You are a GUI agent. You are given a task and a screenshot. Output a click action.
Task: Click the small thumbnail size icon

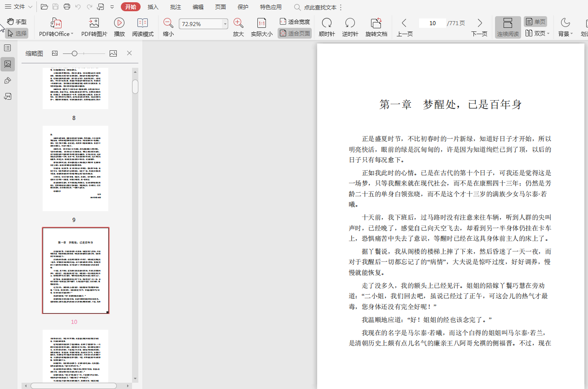tap(55, 53)
